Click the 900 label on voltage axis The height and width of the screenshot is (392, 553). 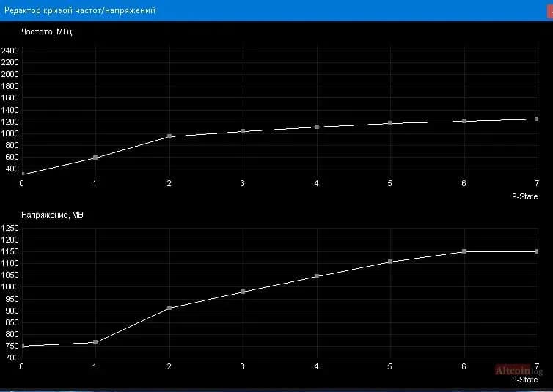[x=12, y=311]
